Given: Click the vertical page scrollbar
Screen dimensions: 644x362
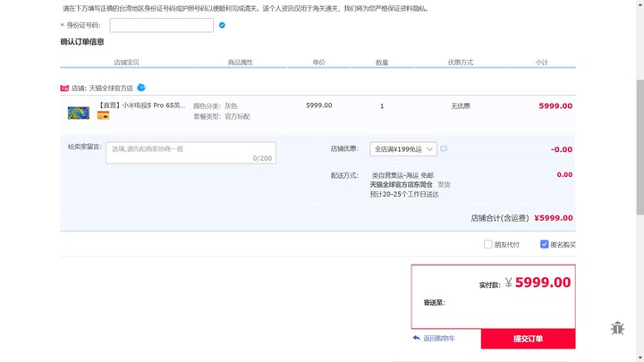Looking at the screenshot, I should [640, 147].
